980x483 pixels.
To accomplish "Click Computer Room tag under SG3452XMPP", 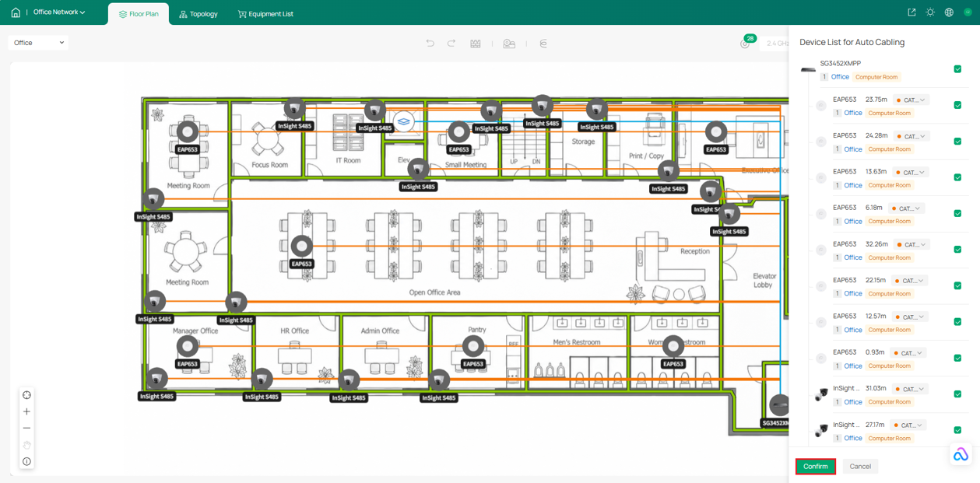I will [876, 77].
